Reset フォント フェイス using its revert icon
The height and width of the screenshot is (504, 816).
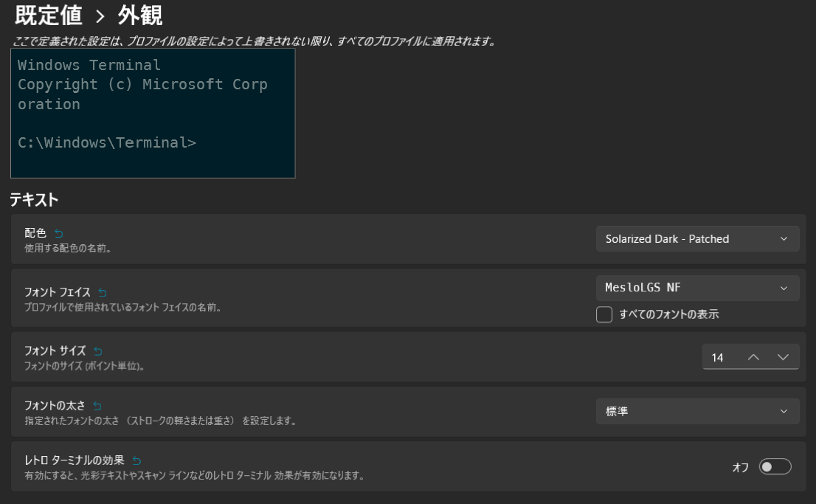(103, 293)
